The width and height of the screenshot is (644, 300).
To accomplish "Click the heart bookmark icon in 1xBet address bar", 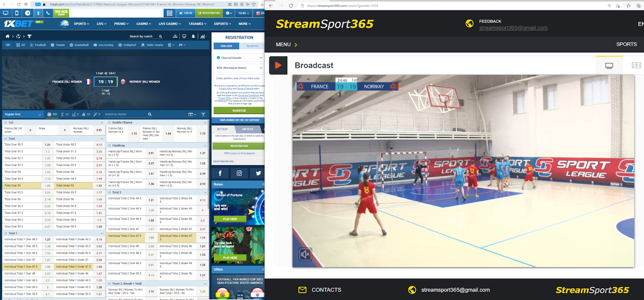I will 254,4.
